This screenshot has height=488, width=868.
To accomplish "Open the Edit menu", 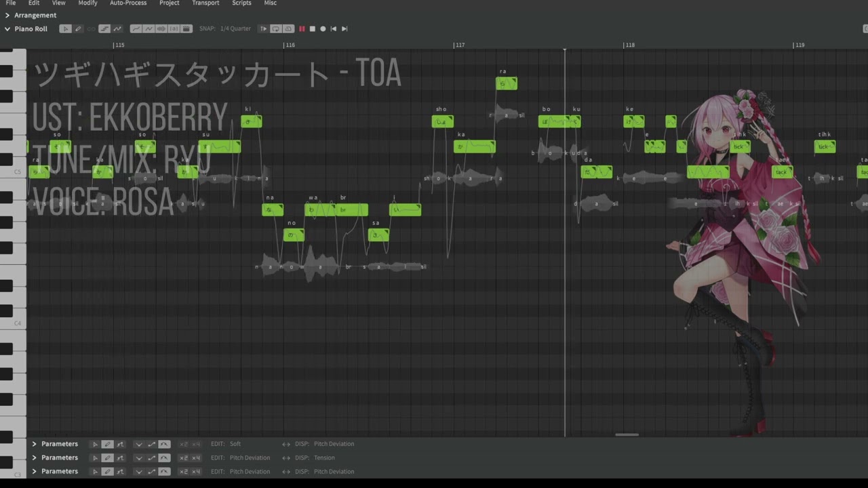I will pyautogui.click(x=34, y=3).
